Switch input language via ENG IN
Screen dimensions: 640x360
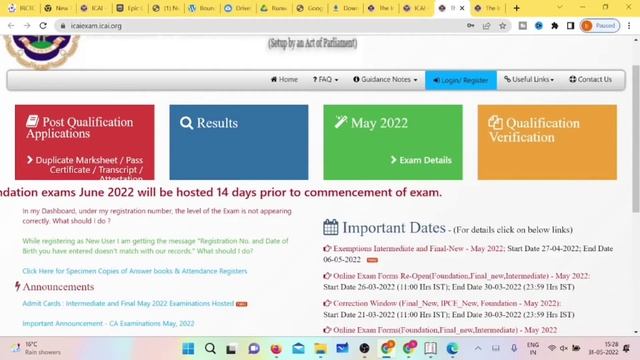(533, 348)
